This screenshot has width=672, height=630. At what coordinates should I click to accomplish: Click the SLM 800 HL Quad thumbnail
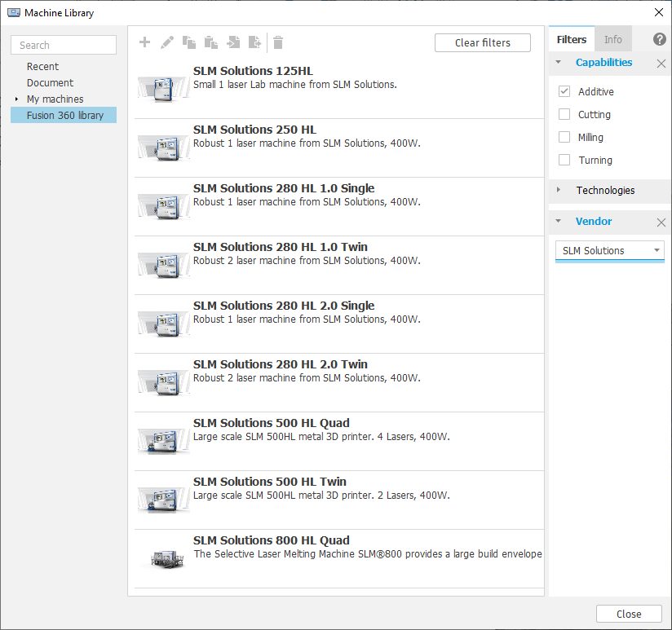coord(167,558)
